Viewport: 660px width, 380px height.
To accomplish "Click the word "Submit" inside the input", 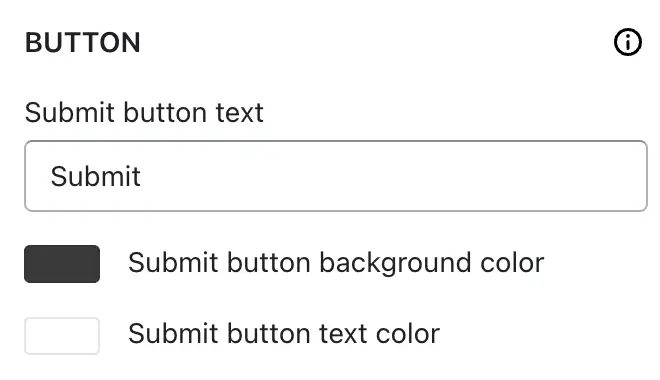I will point(96,176).
